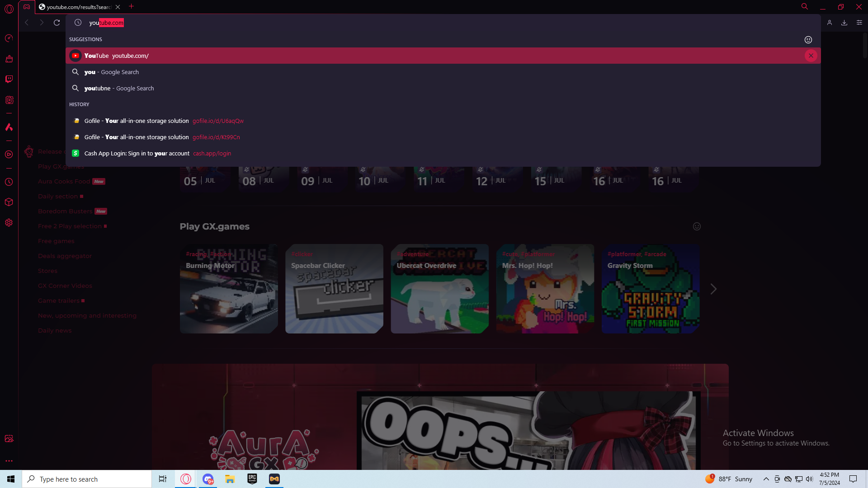Open the Twitch sidebar panel

[x=9, y=79]
